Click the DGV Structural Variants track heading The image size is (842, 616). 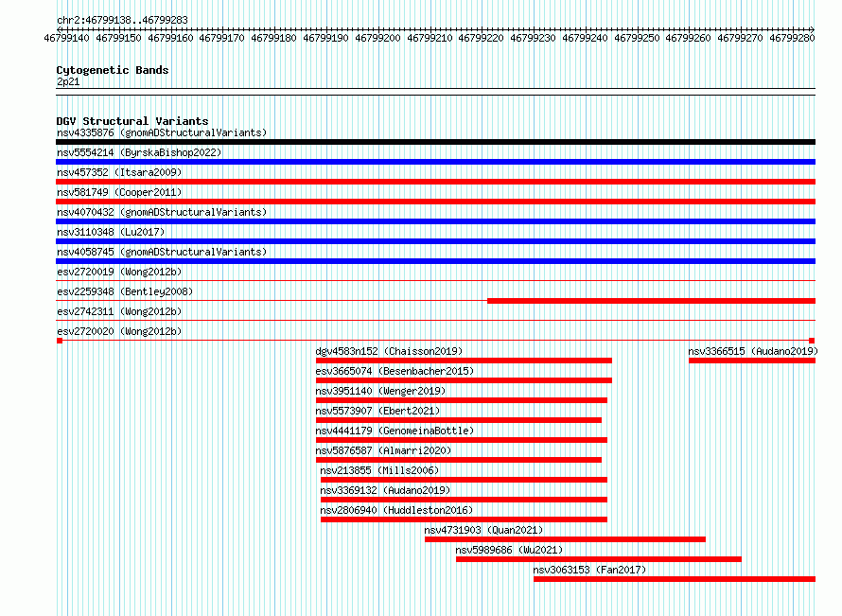[x=132, y=121]
